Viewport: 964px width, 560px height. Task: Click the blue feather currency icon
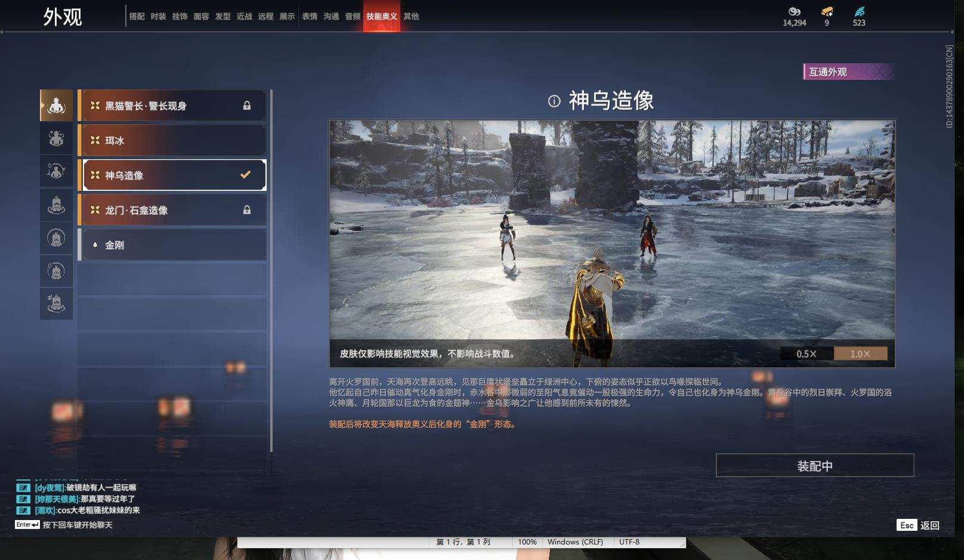point(859,11)
